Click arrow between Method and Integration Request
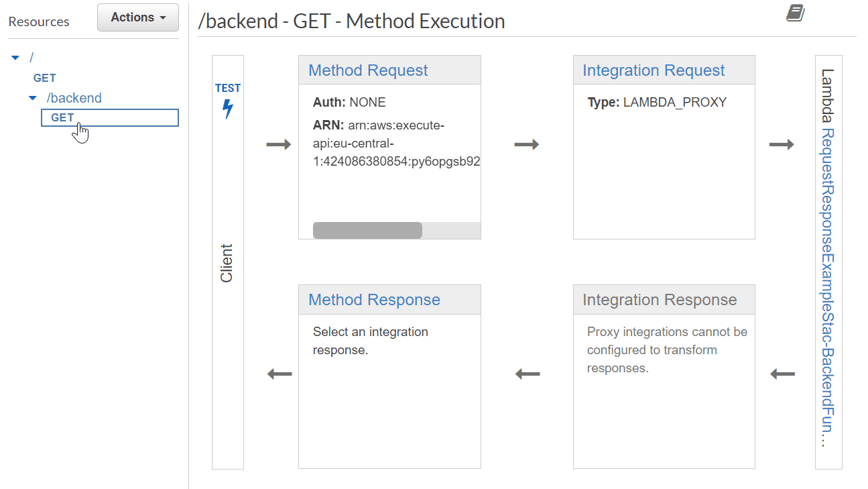This screenshot has width=868, height=489. 527,144
